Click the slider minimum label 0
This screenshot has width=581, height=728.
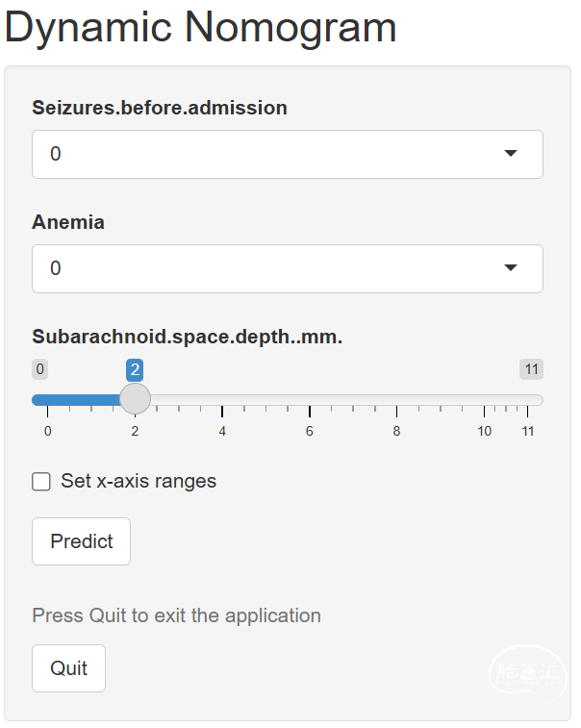coord(40,369)
